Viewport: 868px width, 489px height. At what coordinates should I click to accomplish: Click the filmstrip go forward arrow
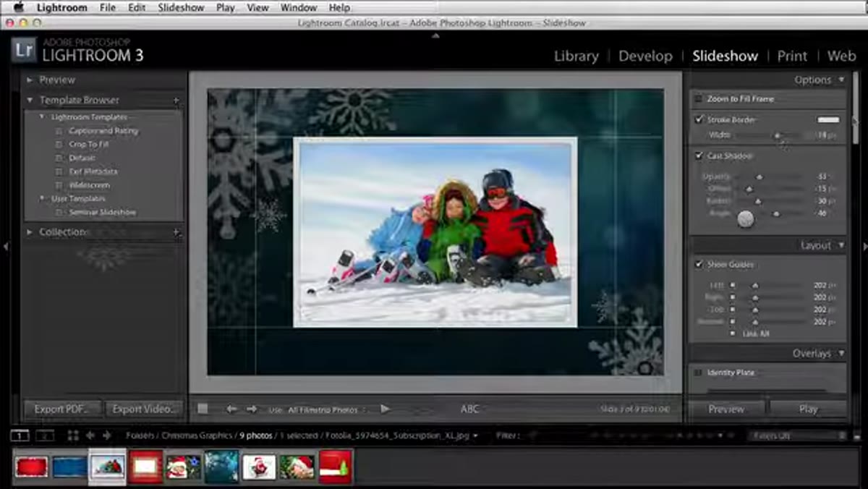[107, 435]
